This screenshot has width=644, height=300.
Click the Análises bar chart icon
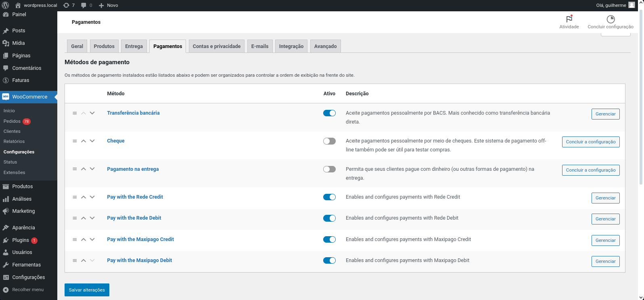(6, 199)
